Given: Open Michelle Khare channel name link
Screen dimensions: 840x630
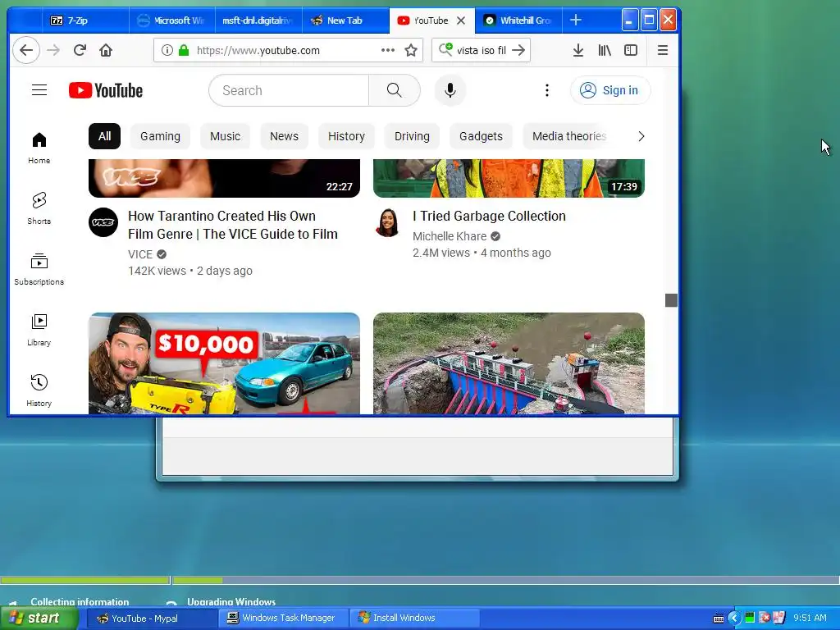Looking at the screenshot, I should tap(450, 236).
